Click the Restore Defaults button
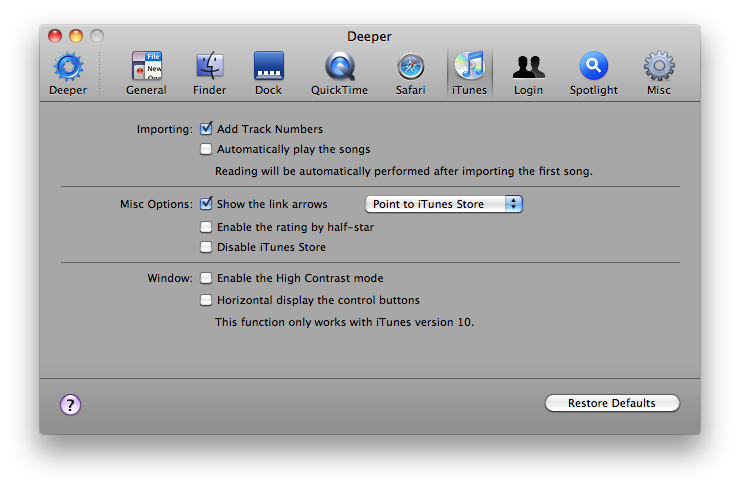The image size is (740, 489). coord(612,403)
